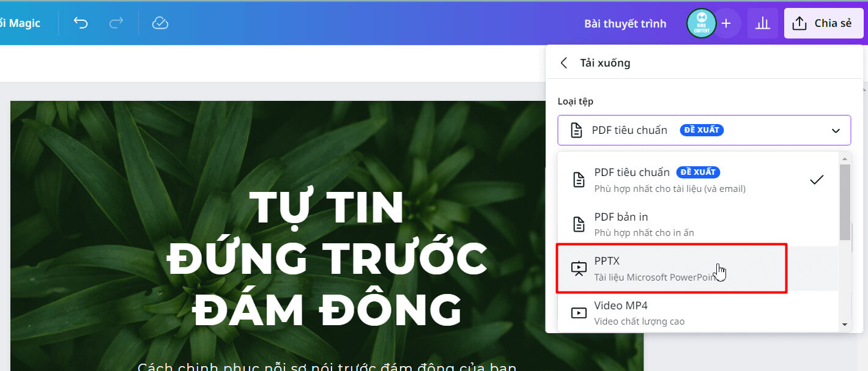The image size is (868, 371).
Task: Open the Tải xuống panel header
Action: [605, 62]
